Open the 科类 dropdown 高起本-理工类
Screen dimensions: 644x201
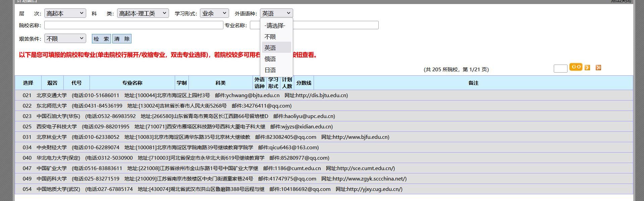pos(143,13)
